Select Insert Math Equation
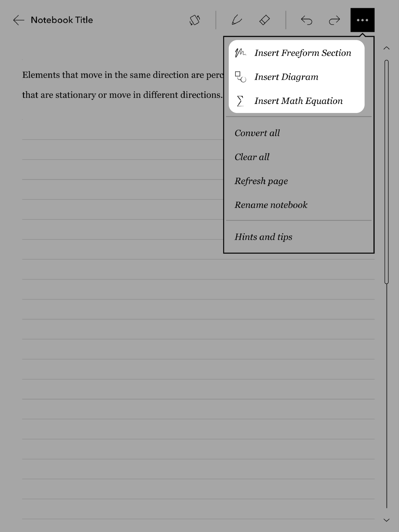The width and height of the screenshot is (399, 532). click(x=298, y=101)
